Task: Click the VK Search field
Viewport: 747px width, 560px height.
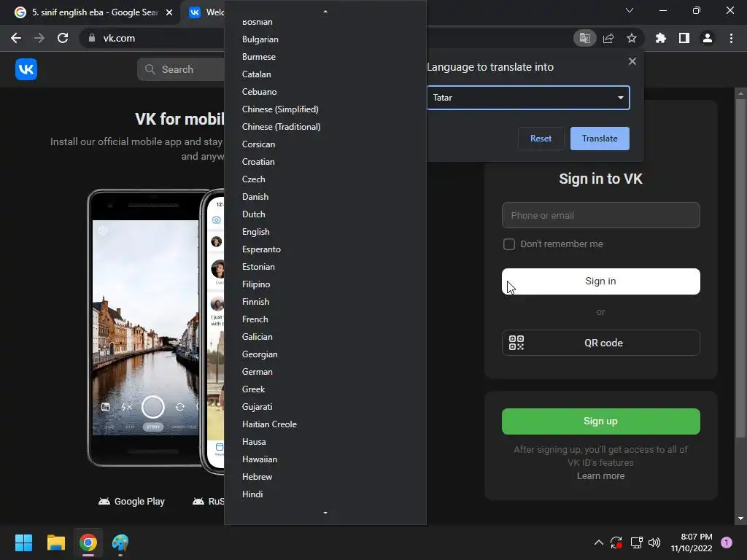Action: (x=181, y=69)
